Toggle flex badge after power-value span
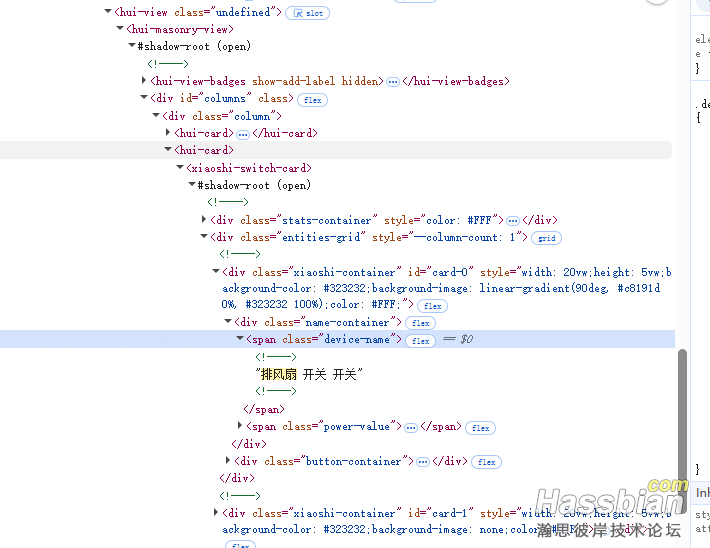Viewport: 710px width, 548px height. [481, 428]
